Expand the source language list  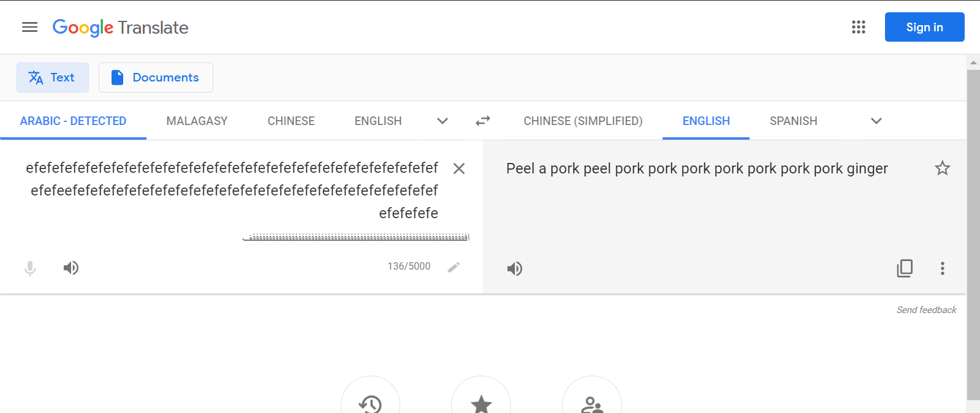(x=443, y=121)
